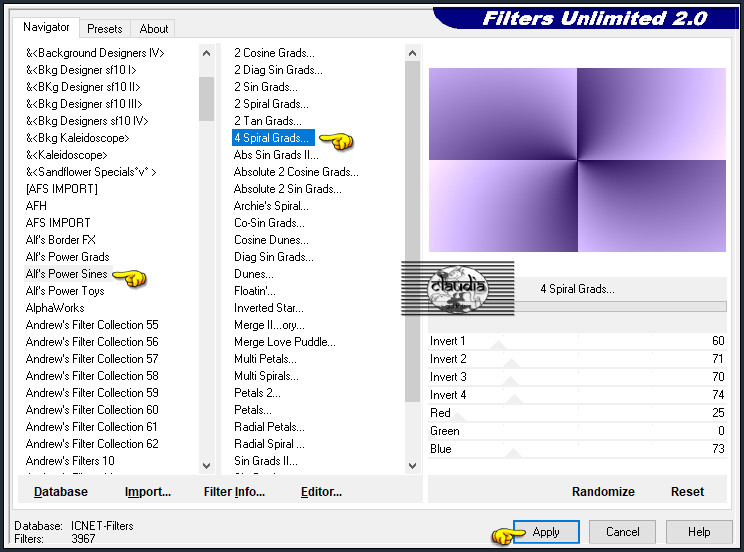
Task: Select Alf's Power Grads category
Action: point(67,257)
